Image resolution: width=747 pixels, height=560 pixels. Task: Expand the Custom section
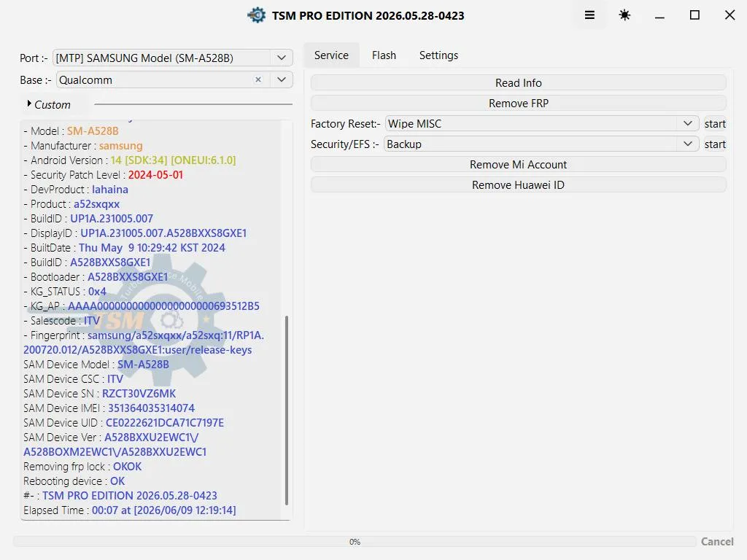(x=48, y=104)
